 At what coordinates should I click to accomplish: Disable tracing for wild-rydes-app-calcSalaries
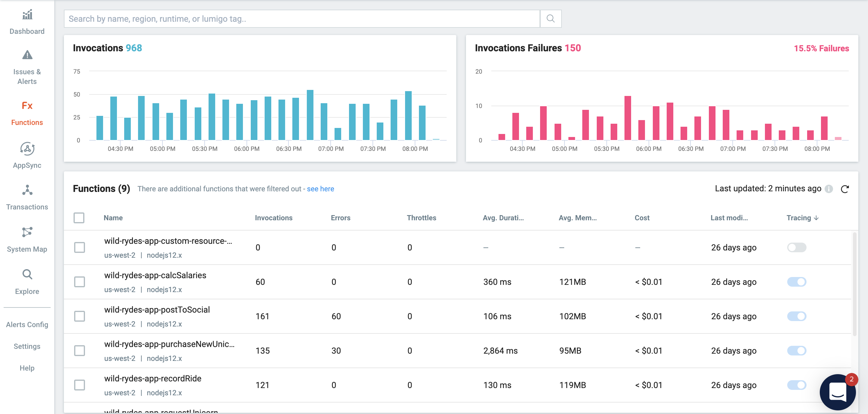tap(797, 282)
